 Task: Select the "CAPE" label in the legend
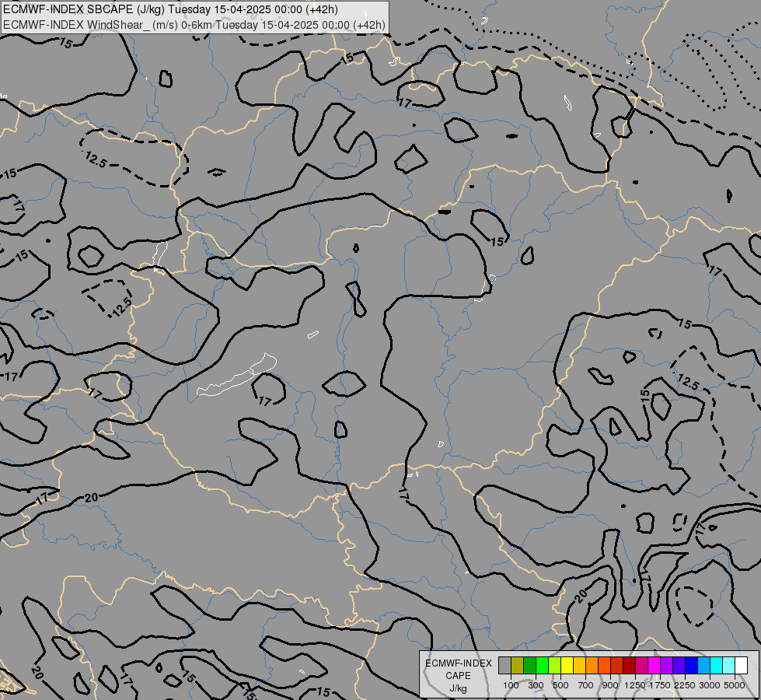(458, 676)
